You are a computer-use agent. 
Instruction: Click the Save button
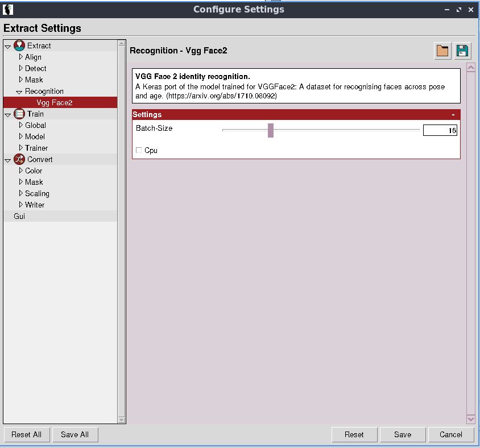(403, 434)
